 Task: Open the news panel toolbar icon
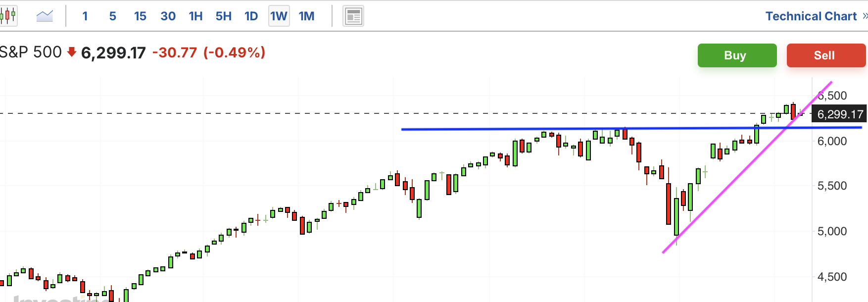coord(353,16)
